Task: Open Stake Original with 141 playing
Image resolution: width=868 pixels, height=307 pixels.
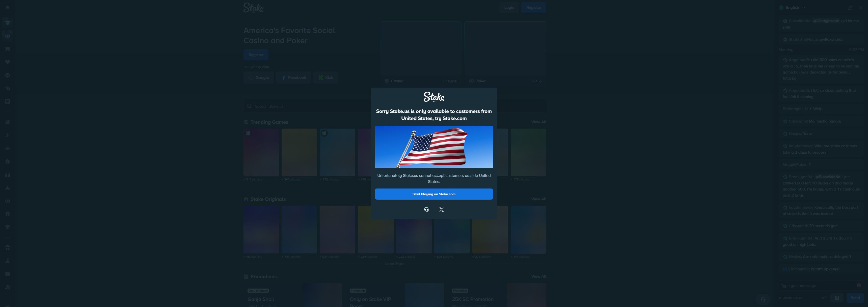Action: 528,230
